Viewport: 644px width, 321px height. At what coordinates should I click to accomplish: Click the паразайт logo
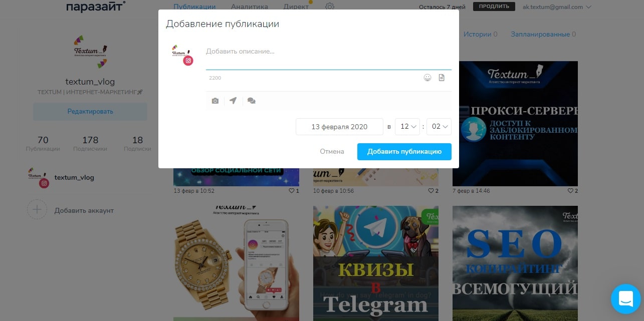pos(96,7)
